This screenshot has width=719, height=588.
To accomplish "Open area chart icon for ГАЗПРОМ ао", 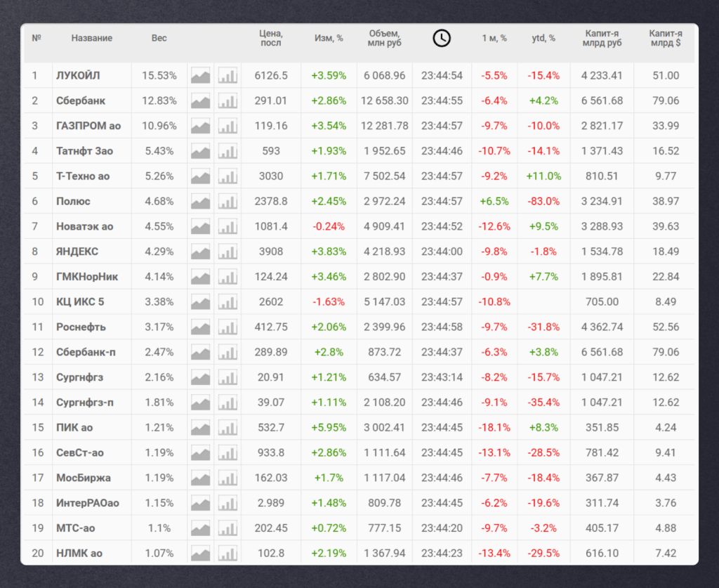I will point(200,126).
